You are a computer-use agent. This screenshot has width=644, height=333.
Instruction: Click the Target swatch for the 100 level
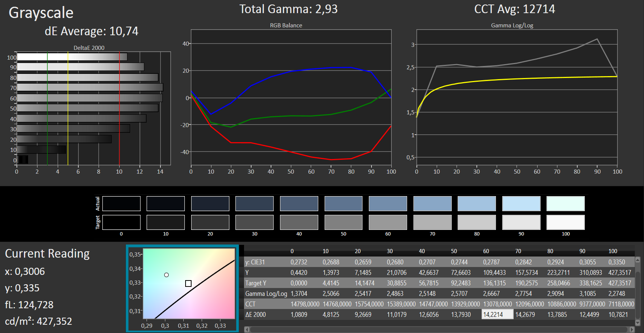(566, 222)
